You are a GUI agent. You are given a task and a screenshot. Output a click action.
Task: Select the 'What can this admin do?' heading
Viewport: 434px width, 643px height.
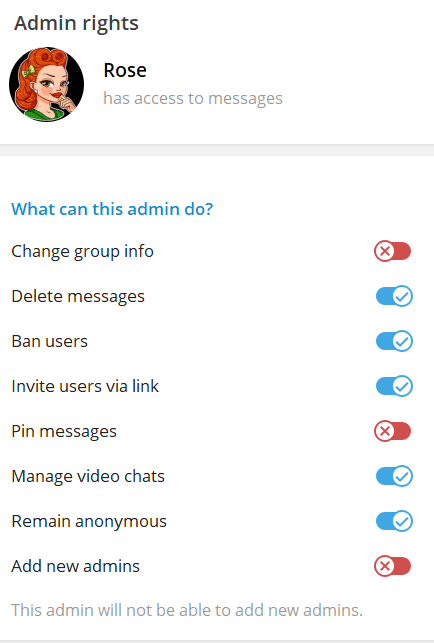pyautogui.click(x=112, y=209)
